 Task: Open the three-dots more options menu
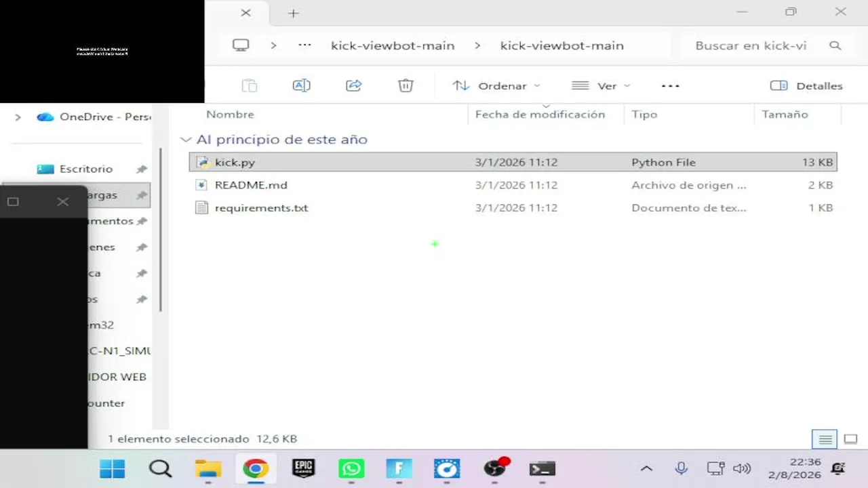point(670,85)
